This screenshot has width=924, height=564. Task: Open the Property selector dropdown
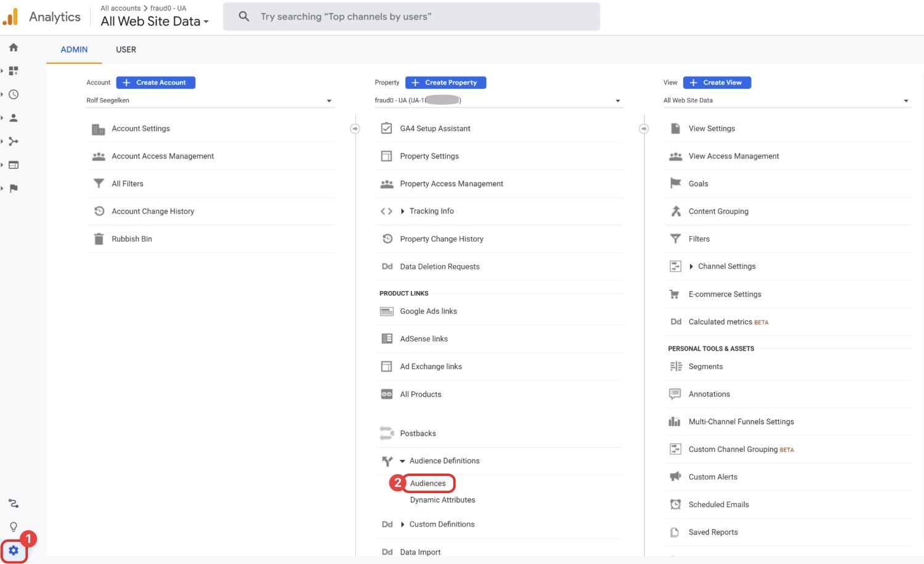[498, 100]
